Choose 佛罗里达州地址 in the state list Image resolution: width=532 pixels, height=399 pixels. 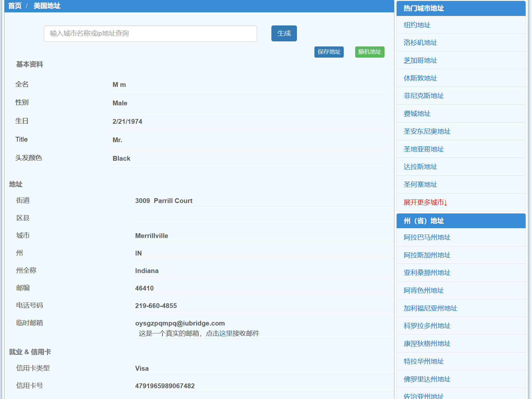tap(427, 379)
